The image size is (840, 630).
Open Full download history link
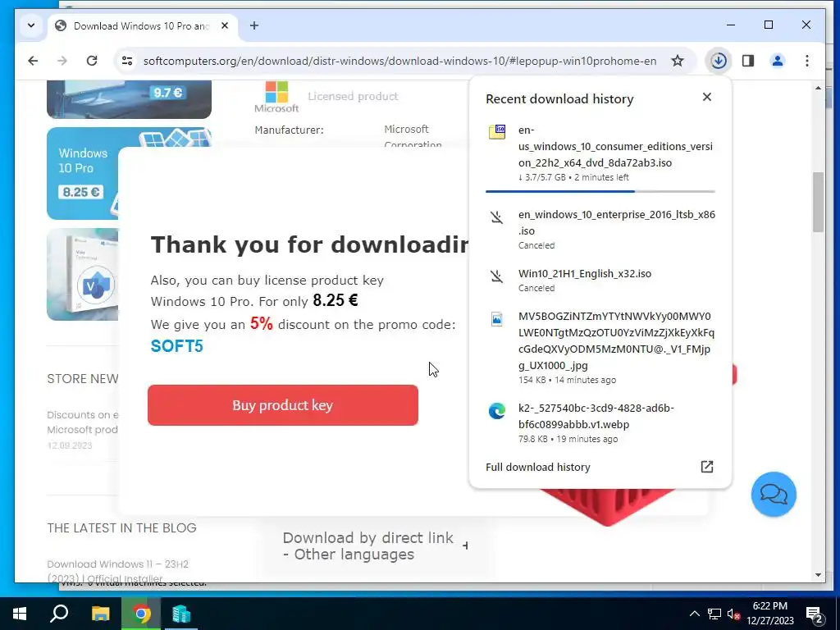pyautogui.click(x=538, y=467)
